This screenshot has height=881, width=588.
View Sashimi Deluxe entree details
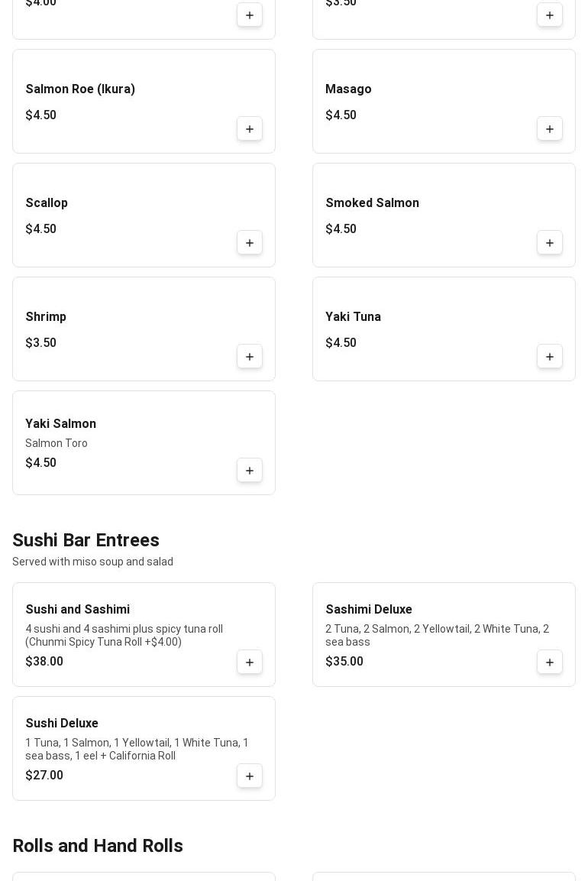[x=369, y=610]
